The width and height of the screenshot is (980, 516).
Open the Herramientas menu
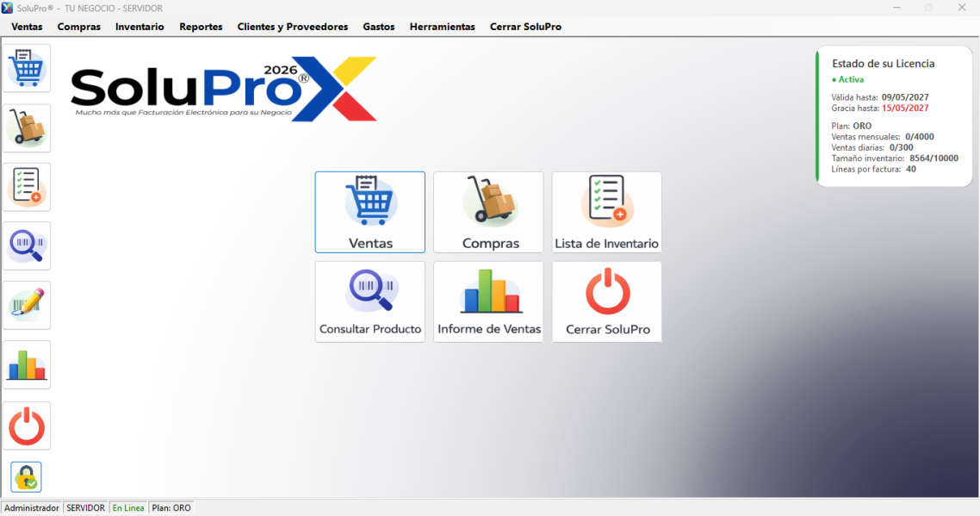pyautogui.click(x=442, y=27)
